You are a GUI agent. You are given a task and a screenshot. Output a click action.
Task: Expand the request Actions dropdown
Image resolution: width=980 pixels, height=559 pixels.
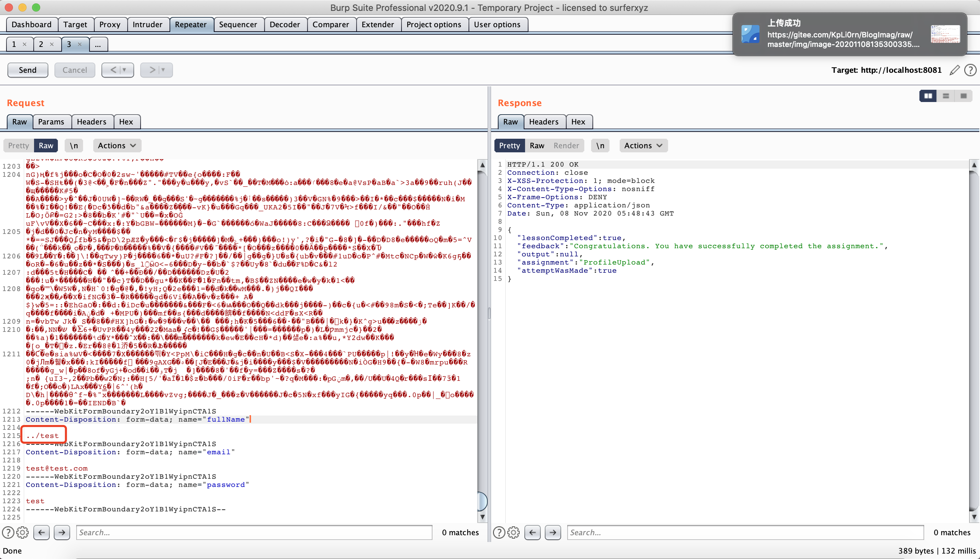pyautogui.click(x=117, y=146)
